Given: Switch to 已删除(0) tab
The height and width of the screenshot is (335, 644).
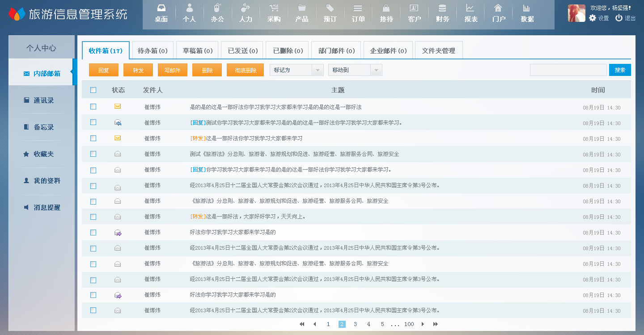Looking at the screenshot, I should click(x=288, y=50).
